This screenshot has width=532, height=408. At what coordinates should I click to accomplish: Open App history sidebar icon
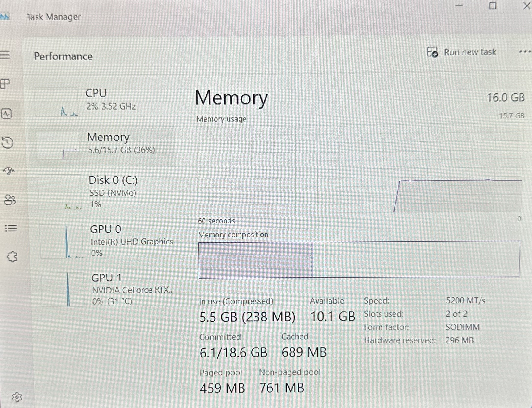(7, 143)
